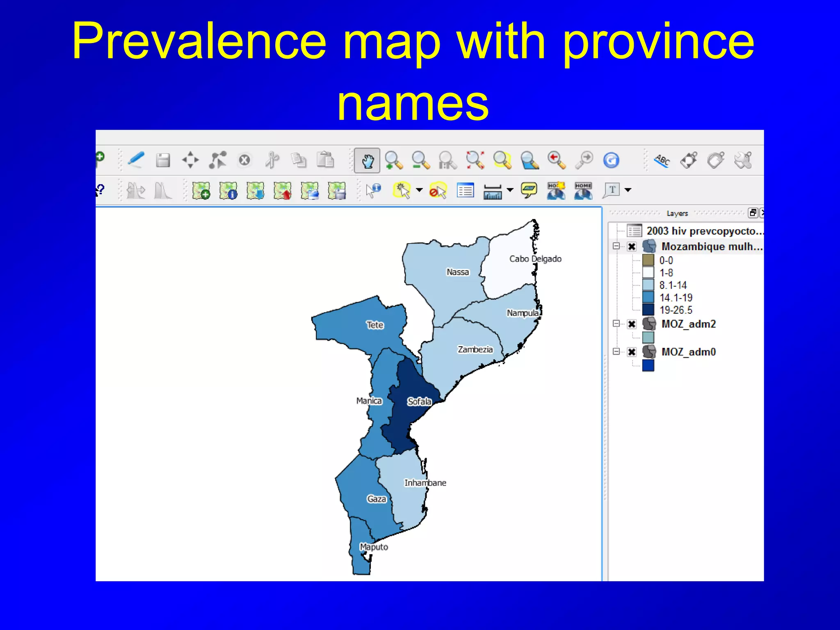Enable the map tips speech bubble icon
Screen dimensions: 840x630
click(x=529, y=190)
